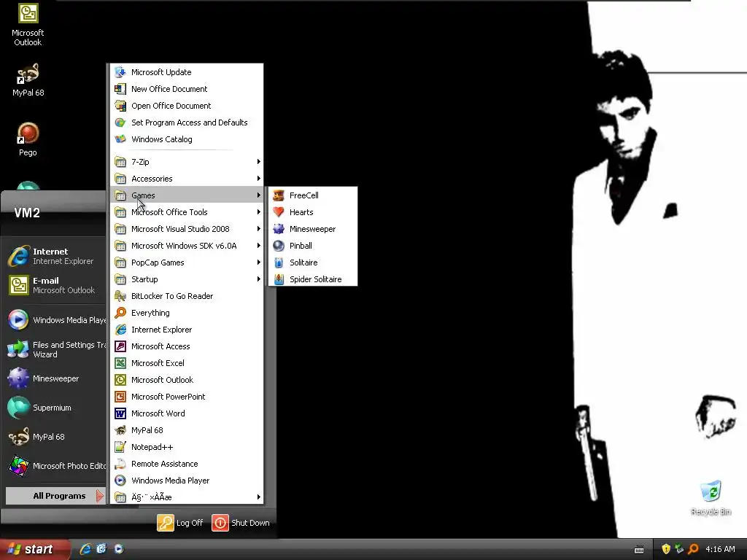Expand the Startup folder
Image resolution: width=747 pixels, height=560 pixels.
187,279
